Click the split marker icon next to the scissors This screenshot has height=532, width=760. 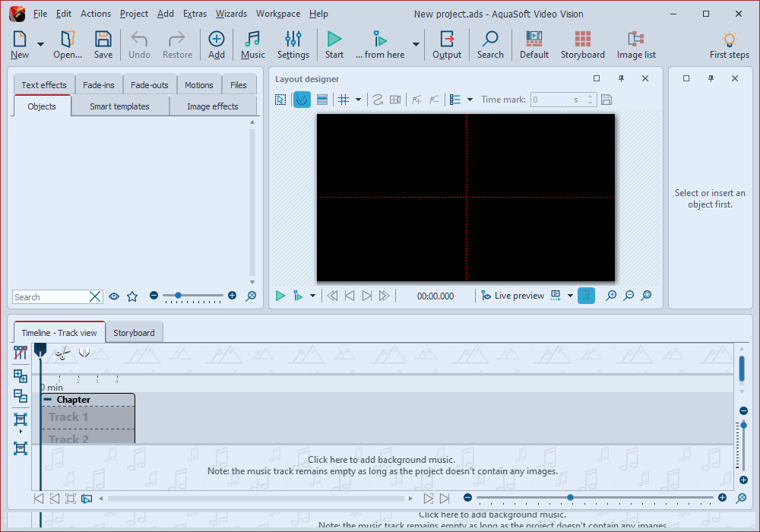(84, 352)
